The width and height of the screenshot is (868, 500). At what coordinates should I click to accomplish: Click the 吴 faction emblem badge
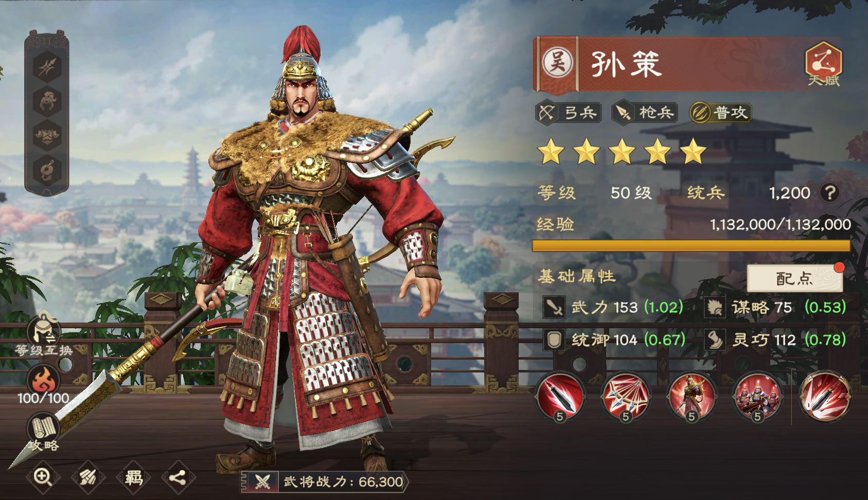(558, 63)
